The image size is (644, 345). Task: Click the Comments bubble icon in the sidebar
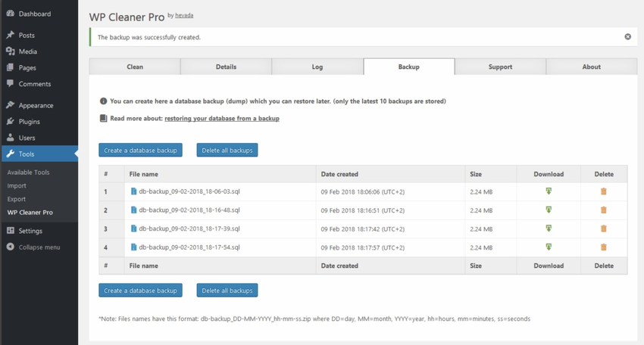click(11, 84)
